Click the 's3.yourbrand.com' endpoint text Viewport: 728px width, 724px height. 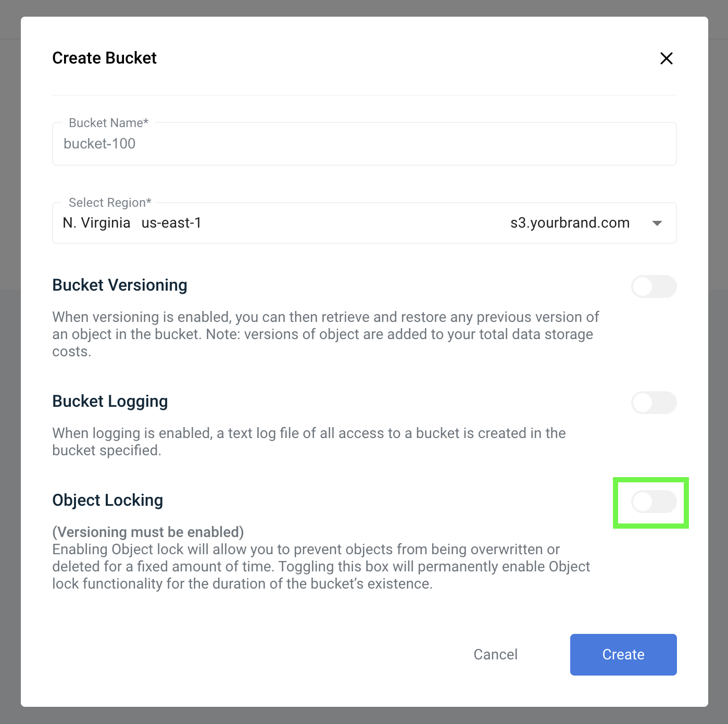pos(570,223)
